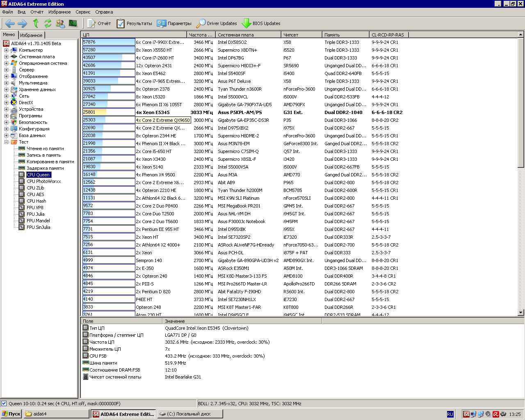525x420 pixels.
Task: Select Безопасность tree item
Action: tap(33, 122)
